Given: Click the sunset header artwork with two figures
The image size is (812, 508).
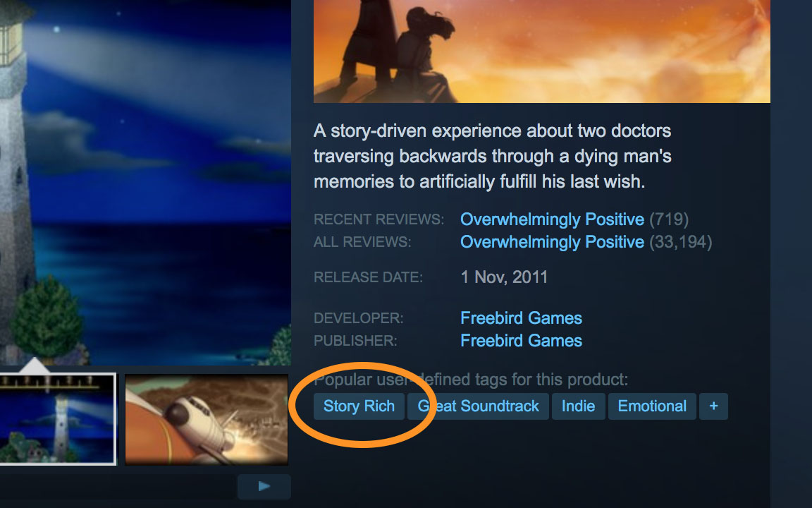Looking at the screenshot, I should tap(541, 52).
